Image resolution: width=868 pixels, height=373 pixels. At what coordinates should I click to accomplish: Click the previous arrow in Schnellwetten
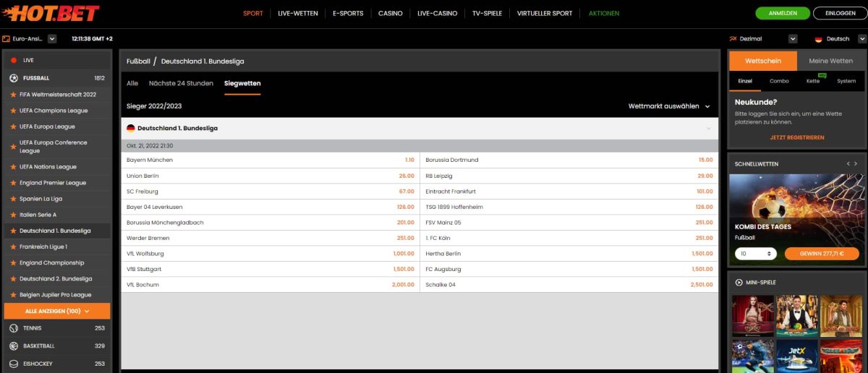pyautogui.click(x=848, y=164)
